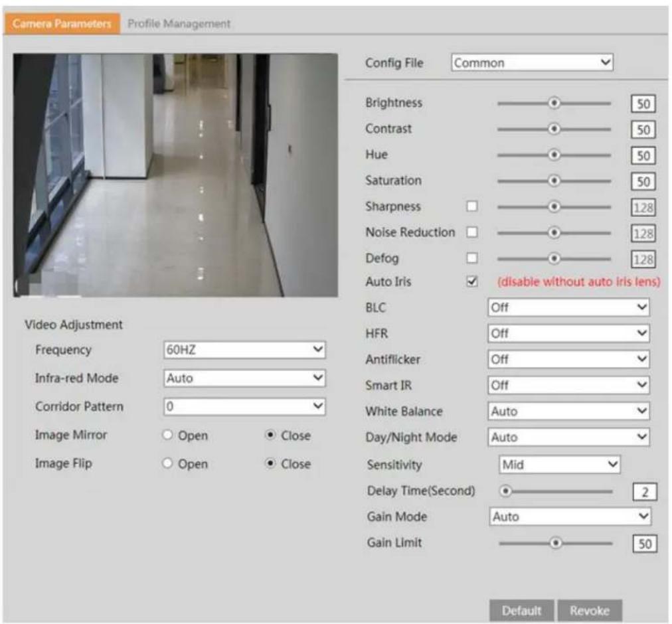Open the White Balance dropdown
672x624 pixels.
(x=568, y=411)
